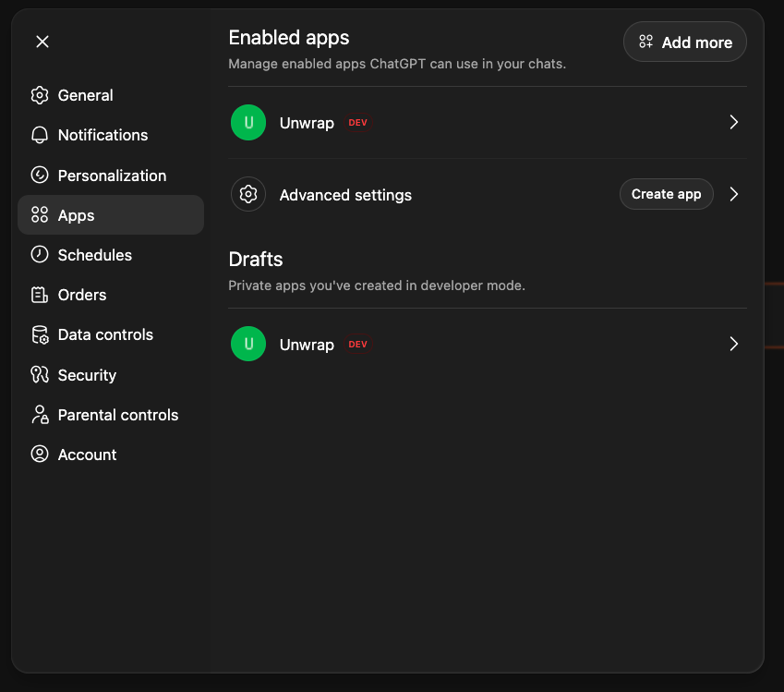The height and width of the screenshot is (692, 784).
Task: Click the Security sidebar icon
Action: point(40,375)
